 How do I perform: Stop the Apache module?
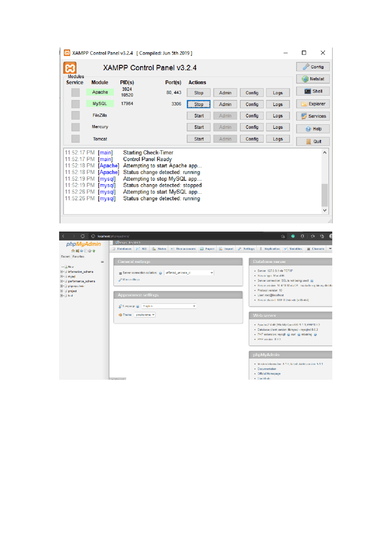199,93
